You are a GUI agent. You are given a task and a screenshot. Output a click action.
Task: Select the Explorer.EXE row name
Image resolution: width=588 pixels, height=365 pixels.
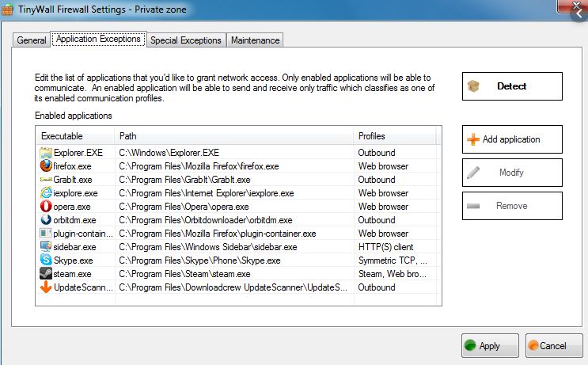coord(78,153)
